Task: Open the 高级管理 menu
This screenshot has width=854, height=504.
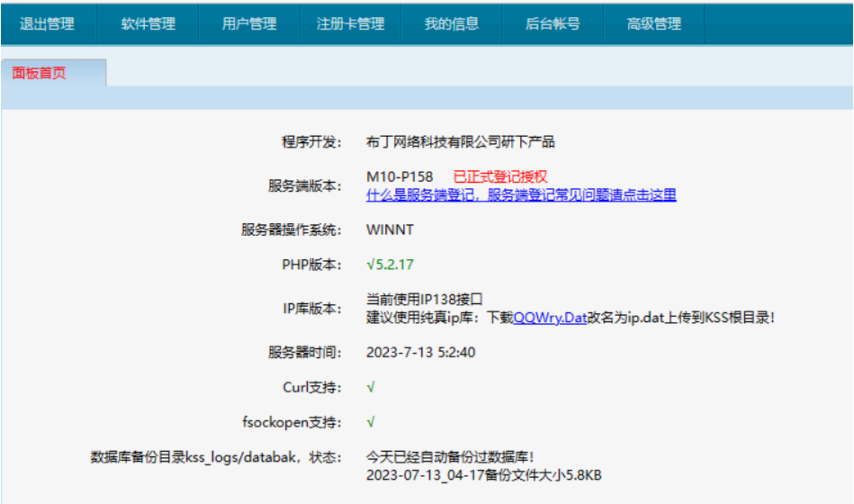Action: point(653,24)
